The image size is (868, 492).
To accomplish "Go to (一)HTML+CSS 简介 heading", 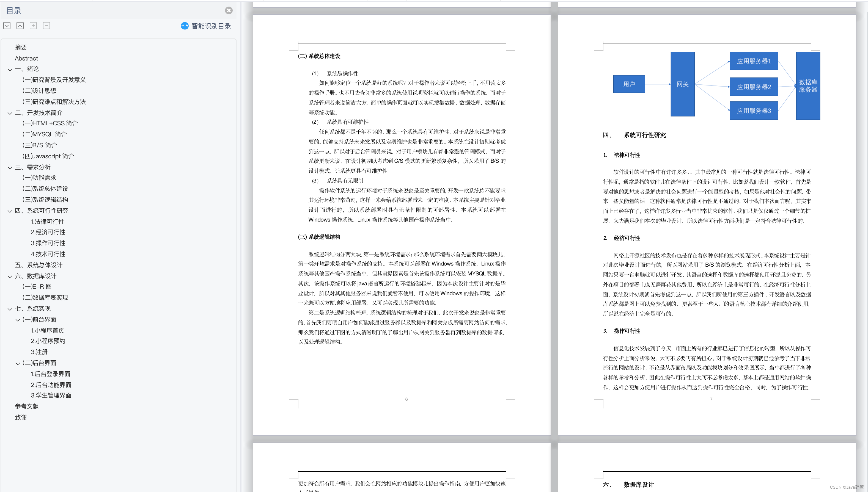I will tap(50, 123).
